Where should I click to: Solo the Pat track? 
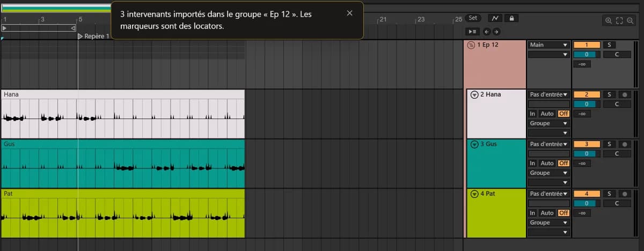pyautogui.click(x=609, y=194)
